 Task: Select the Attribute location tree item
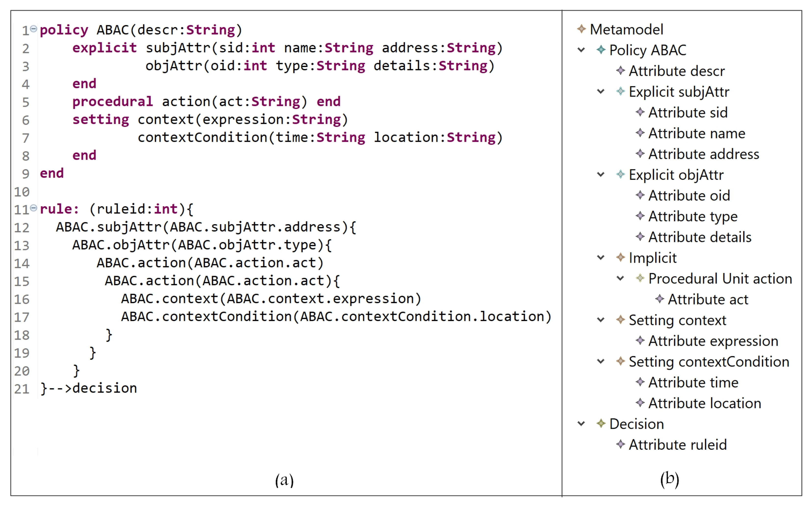(x=704, y=403)
